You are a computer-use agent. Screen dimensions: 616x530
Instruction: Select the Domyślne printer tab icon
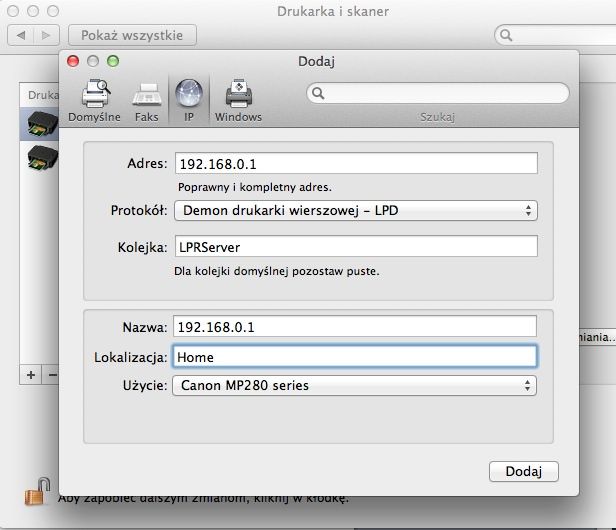(95, 94)
